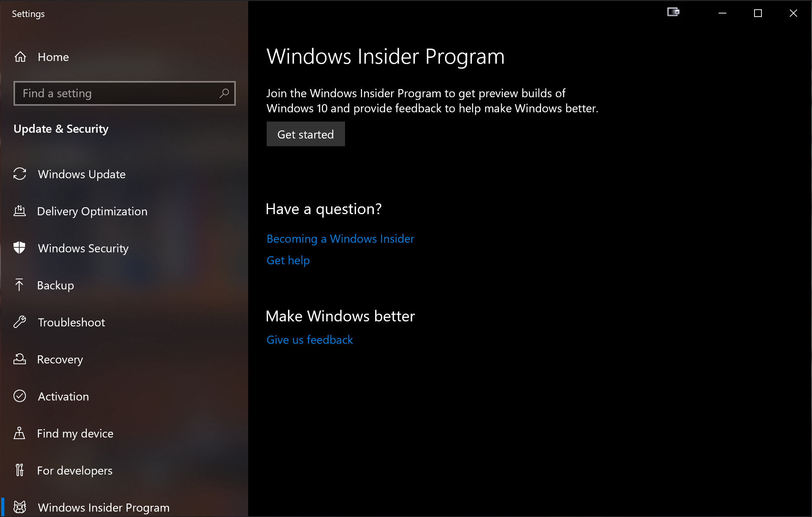The image size is (812, 517).
Task: Click the Activation checkmark icon
Action: [20, 396]
